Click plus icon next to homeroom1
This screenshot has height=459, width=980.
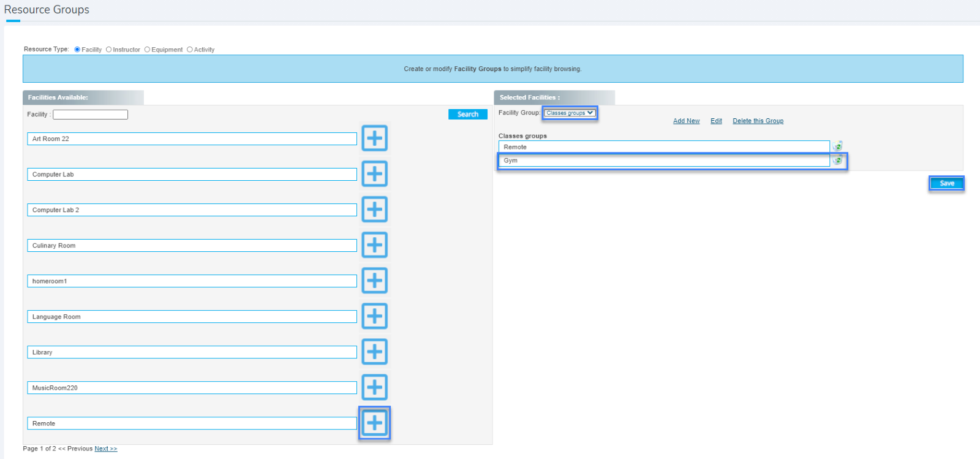(374, 281)
